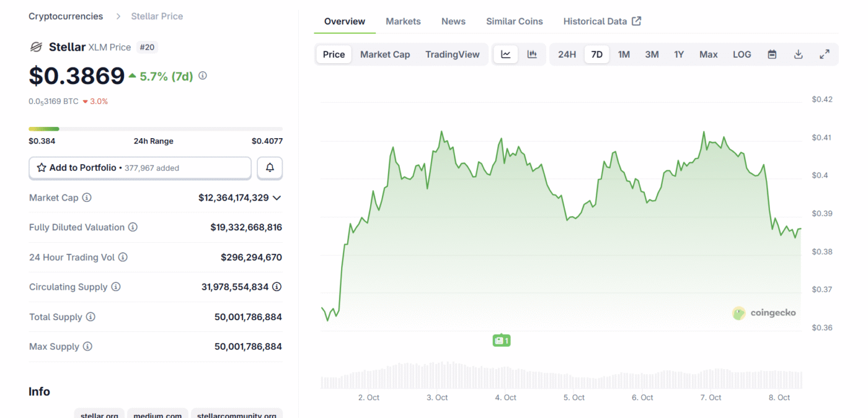The height and width of the screenshot is (418, 868).
Task: Toggle the LOG scale option
Action: coord(742,54)
